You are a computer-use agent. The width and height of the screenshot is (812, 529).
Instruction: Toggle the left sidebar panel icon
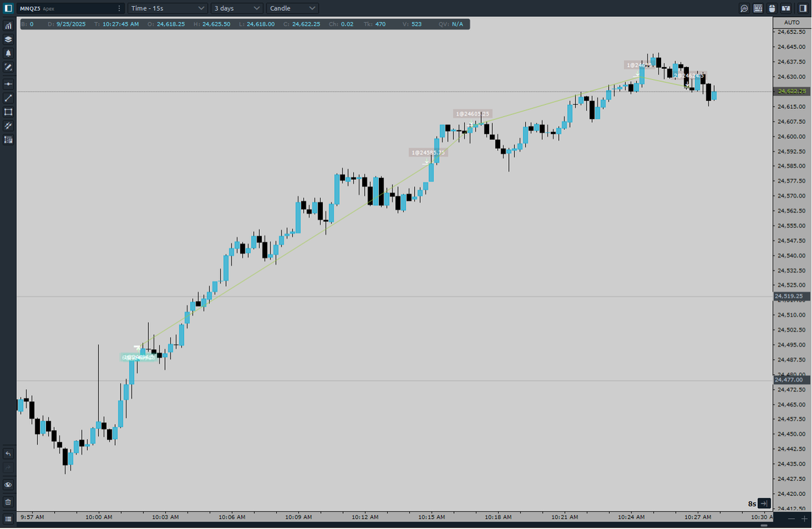pos(8,8)
